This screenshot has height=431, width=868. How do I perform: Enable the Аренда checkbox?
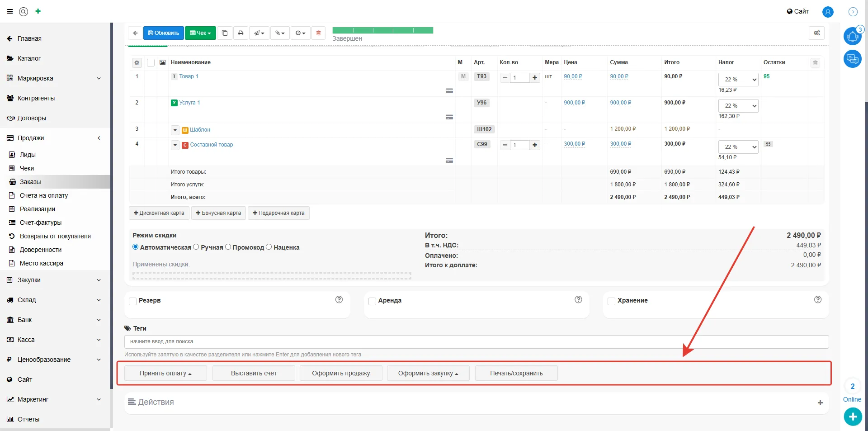click(372, 301)
